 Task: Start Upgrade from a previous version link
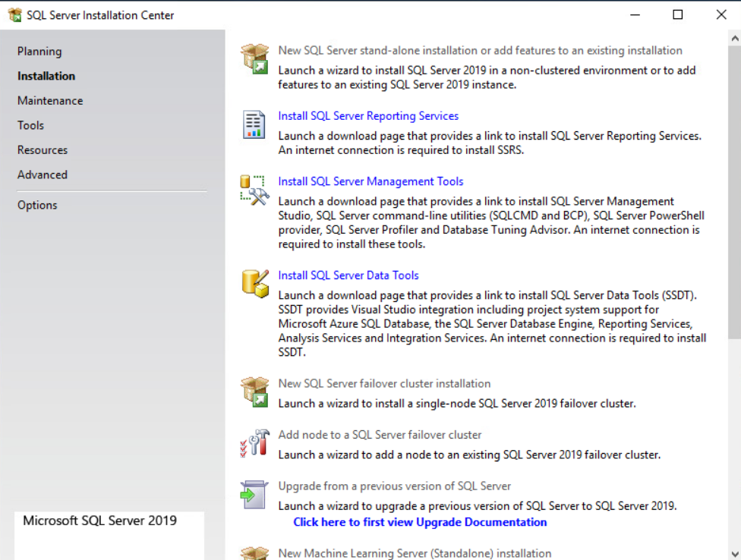[395, 486]
